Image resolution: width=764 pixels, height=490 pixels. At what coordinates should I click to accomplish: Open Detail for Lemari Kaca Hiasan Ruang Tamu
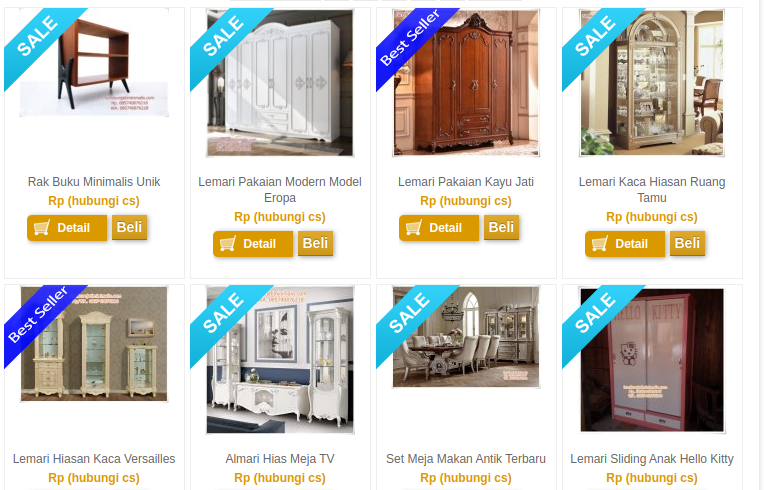pyautogui.click(x=625, y=244)
